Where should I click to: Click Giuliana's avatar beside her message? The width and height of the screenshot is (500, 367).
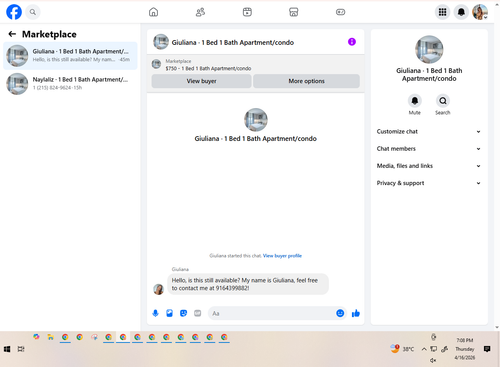pos(158,289)
